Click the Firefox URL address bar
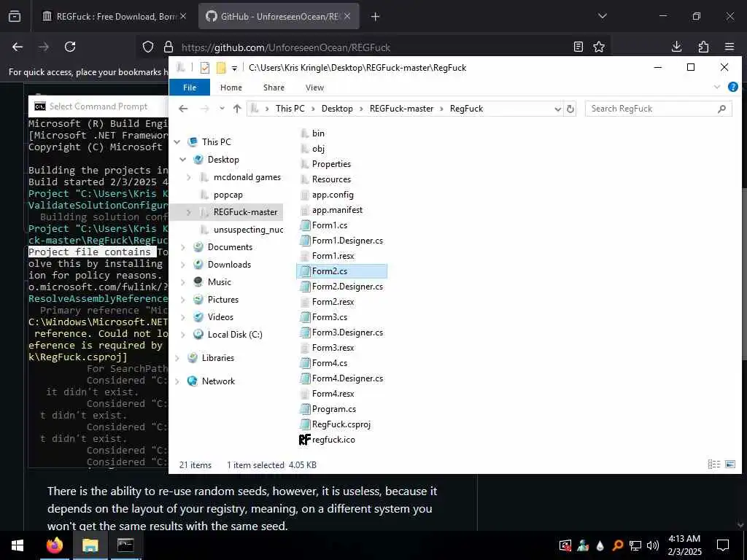Viewport: 747px width, 560px height. pyautogui.click(x=371, y=47)
